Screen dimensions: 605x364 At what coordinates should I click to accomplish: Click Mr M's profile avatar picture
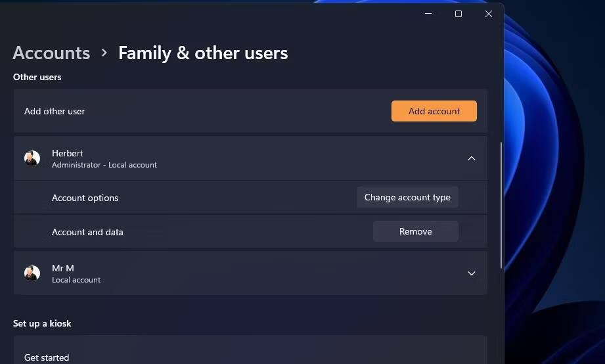tap(32, 273)
